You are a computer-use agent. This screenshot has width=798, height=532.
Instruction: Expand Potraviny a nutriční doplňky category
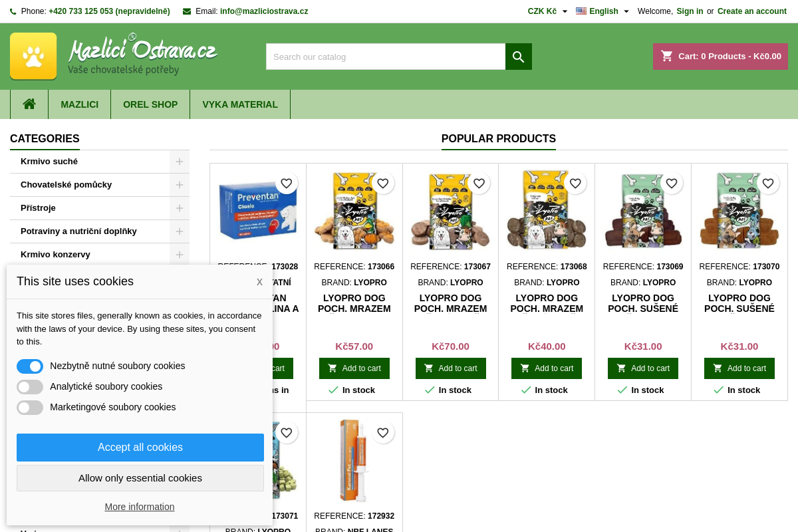(x=180, y=231)
